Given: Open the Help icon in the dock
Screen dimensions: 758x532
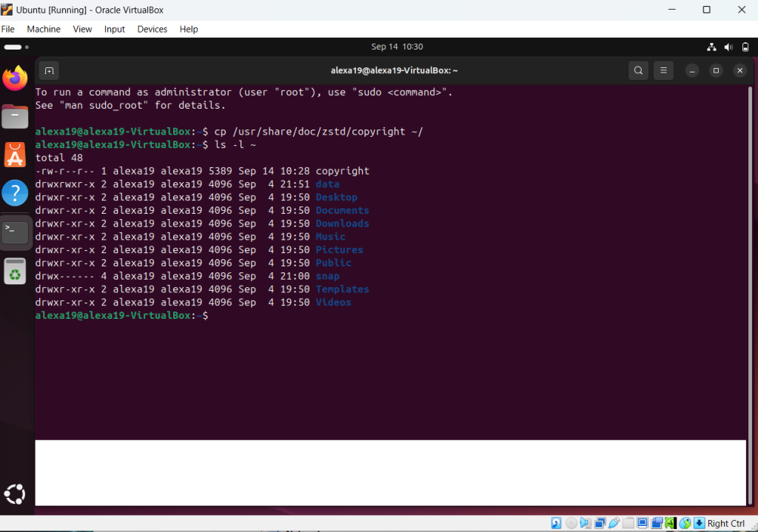Looking at the screenshot, I should tap(15, 193).
